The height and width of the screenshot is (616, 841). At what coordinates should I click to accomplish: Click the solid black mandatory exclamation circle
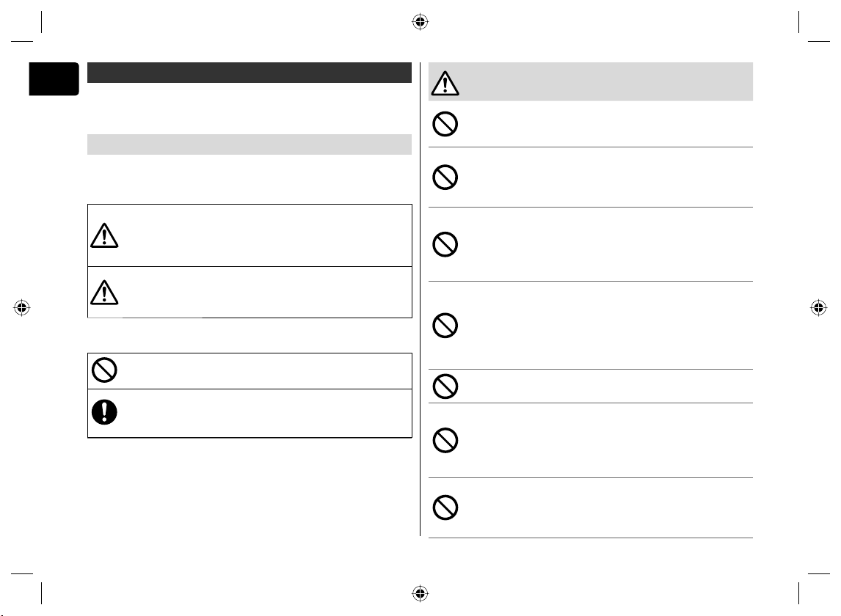coord(104,412)
